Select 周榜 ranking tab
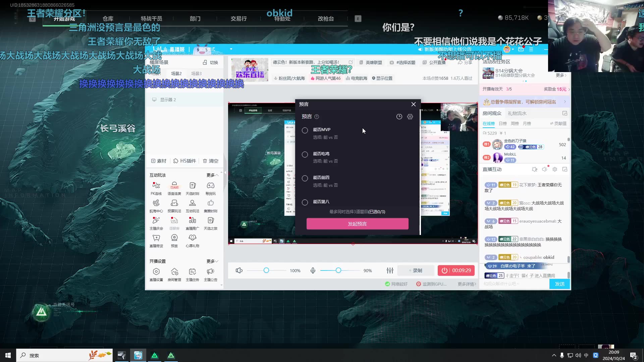 [x=515, y=124]
